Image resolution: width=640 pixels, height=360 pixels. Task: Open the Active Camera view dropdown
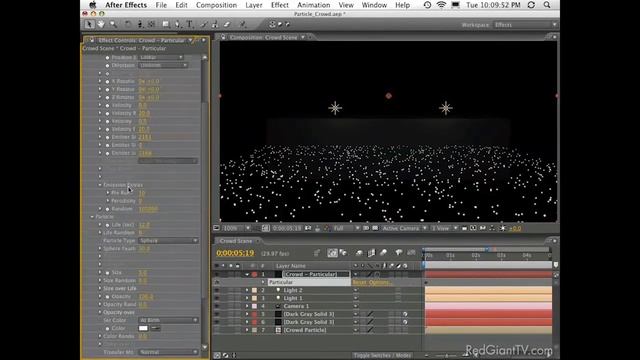(x=404, y=228)
